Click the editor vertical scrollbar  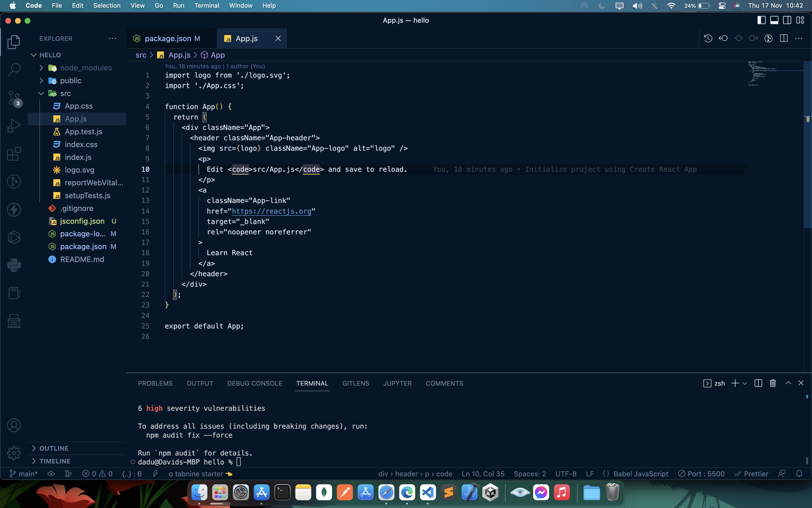pyautogui.click(x=808, y=144)
